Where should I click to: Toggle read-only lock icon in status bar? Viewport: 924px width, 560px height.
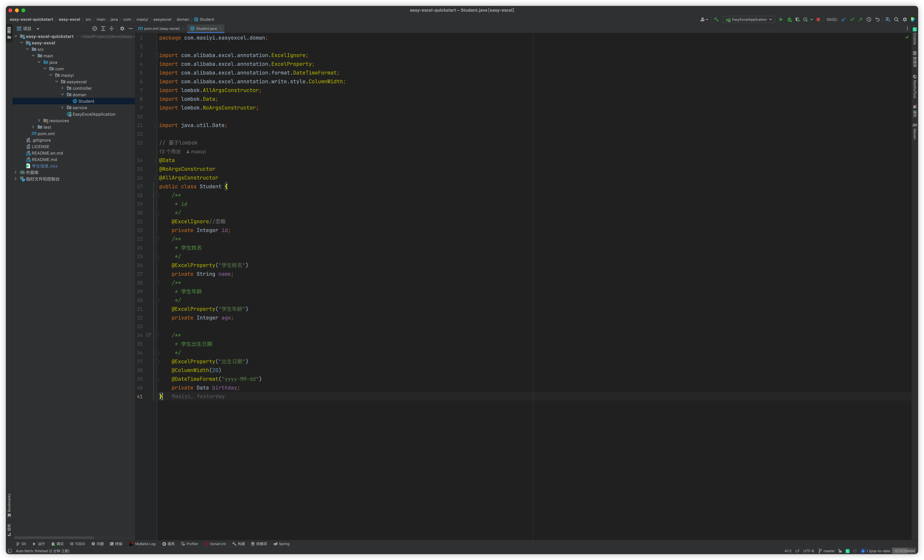(x=840, y=551)
